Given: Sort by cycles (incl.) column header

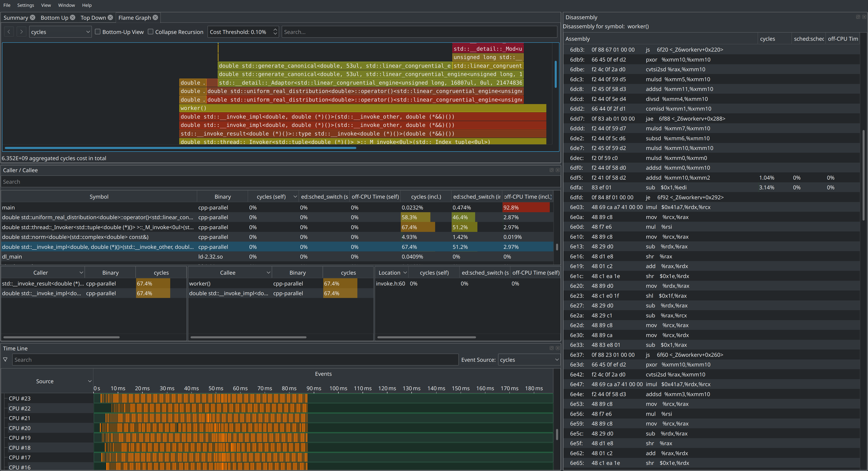Looking at the screenshot, I should (426, 197).
